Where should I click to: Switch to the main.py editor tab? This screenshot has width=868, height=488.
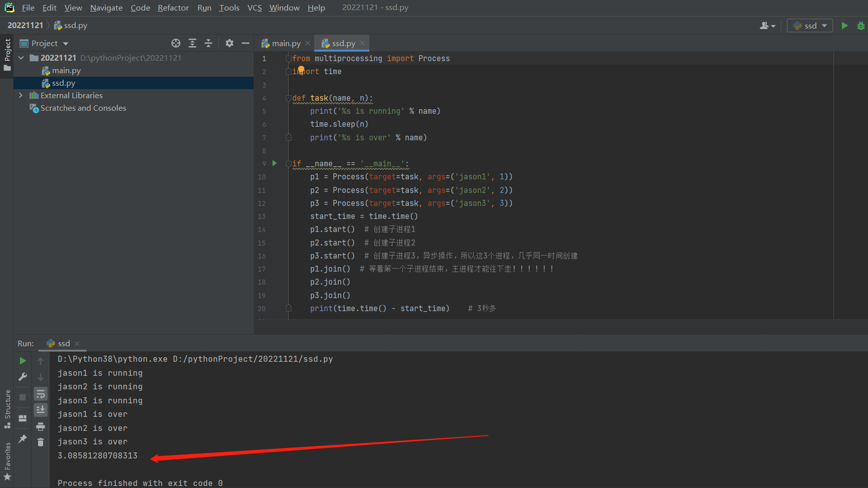tap(286, 44)
